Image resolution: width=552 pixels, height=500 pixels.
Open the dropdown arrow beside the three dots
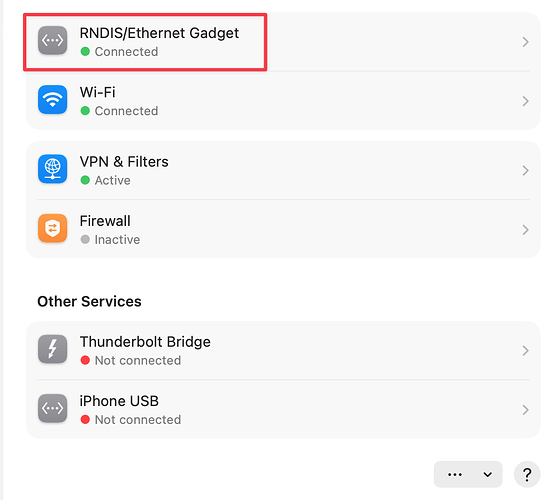pos(488,474)
